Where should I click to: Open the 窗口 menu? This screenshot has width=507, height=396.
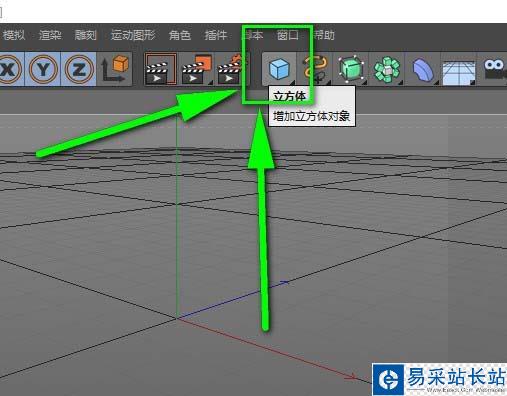tap(288, 35)
